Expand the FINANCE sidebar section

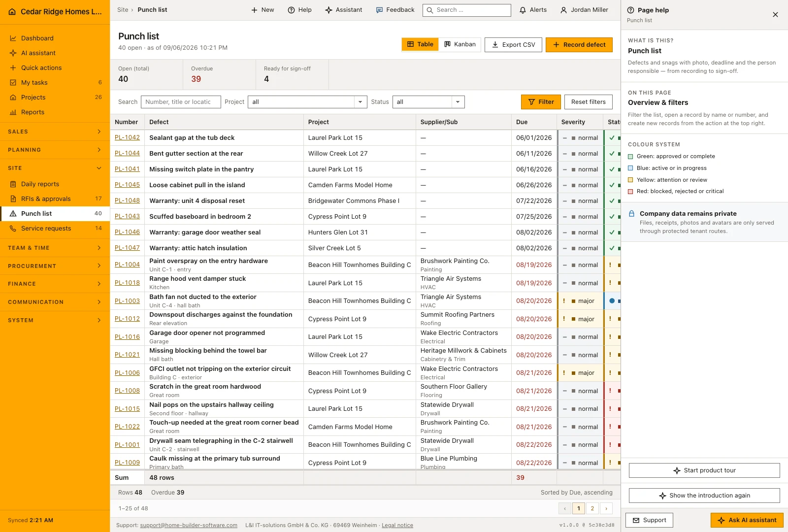coord(55,284)
